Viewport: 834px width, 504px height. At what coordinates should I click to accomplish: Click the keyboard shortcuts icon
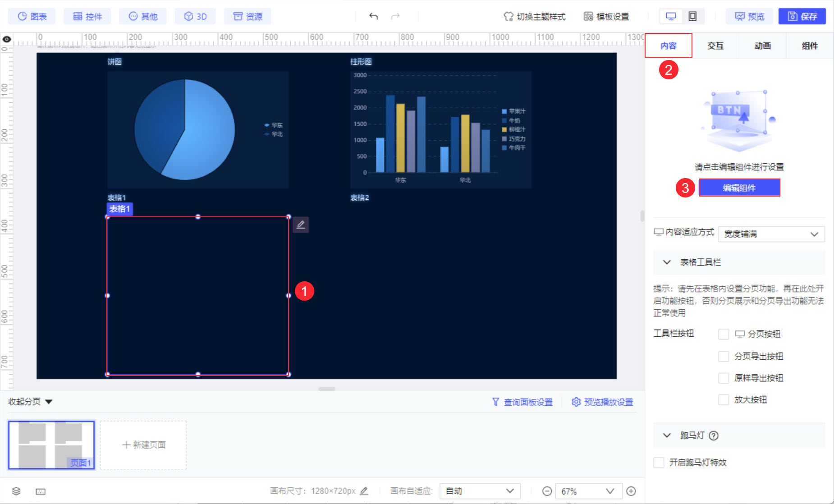(41, 491)
